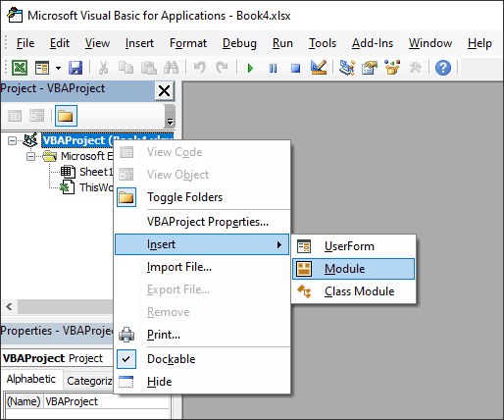Screen dimensions: 504x420
Task: Toggle Folders button in Project pane toolbar
Action: 66,116
